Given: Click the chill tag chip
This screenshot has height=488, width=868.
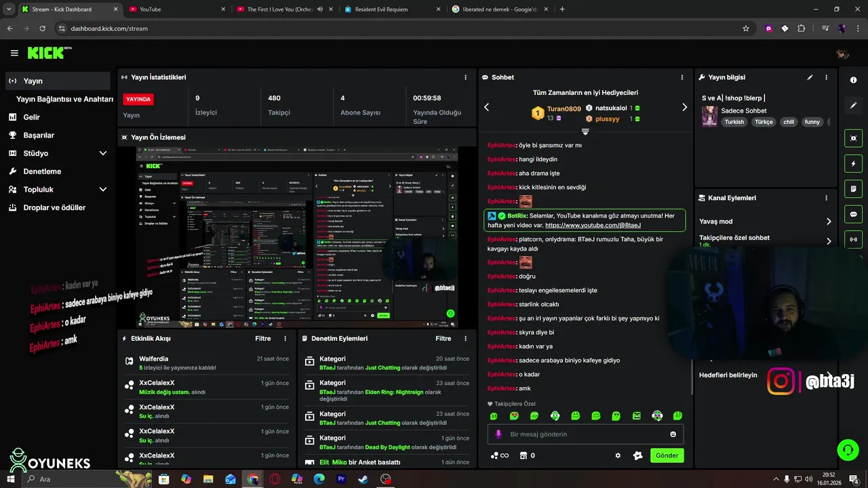Looking at the screenshot, I should click(x=788, y=122).
